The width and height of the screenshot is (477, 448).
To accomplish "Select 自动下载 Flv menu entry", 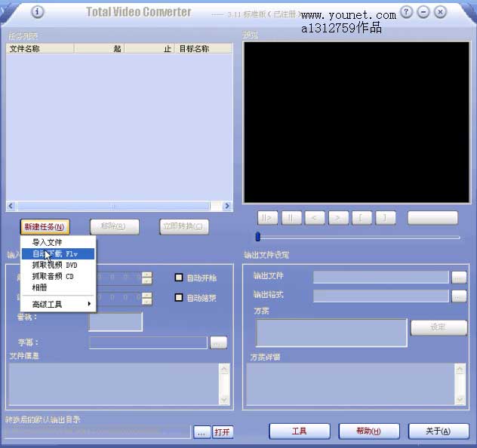I will [58, 253].
